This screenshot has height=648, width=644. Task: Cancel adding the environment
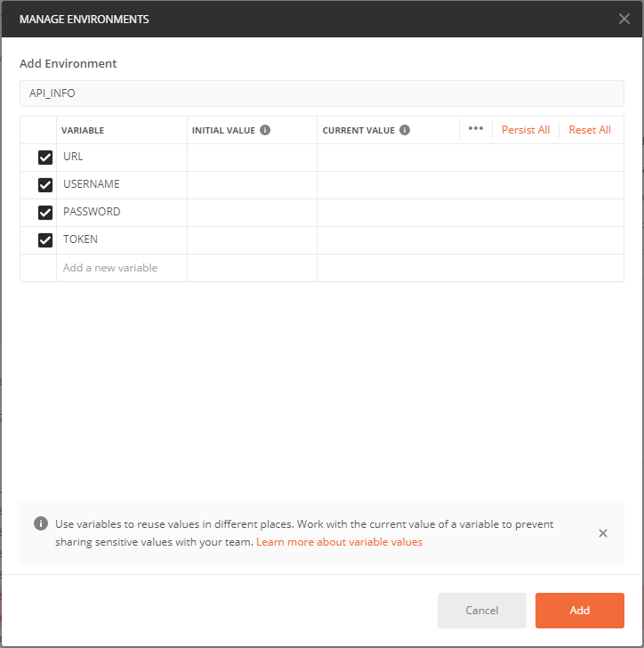pos(481,611)
